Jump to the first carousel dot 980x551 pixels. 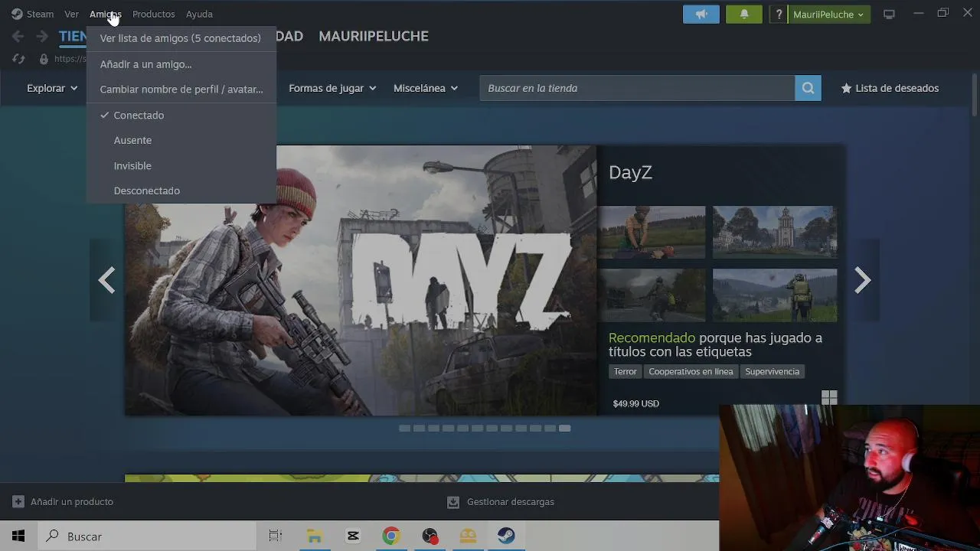click(404, 429)
